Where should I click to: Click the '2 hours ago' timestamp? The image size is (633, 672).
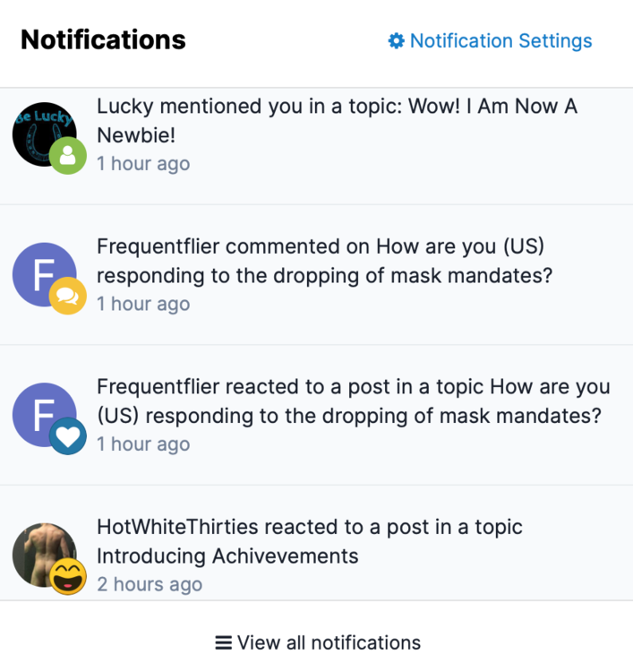(150, 585)
